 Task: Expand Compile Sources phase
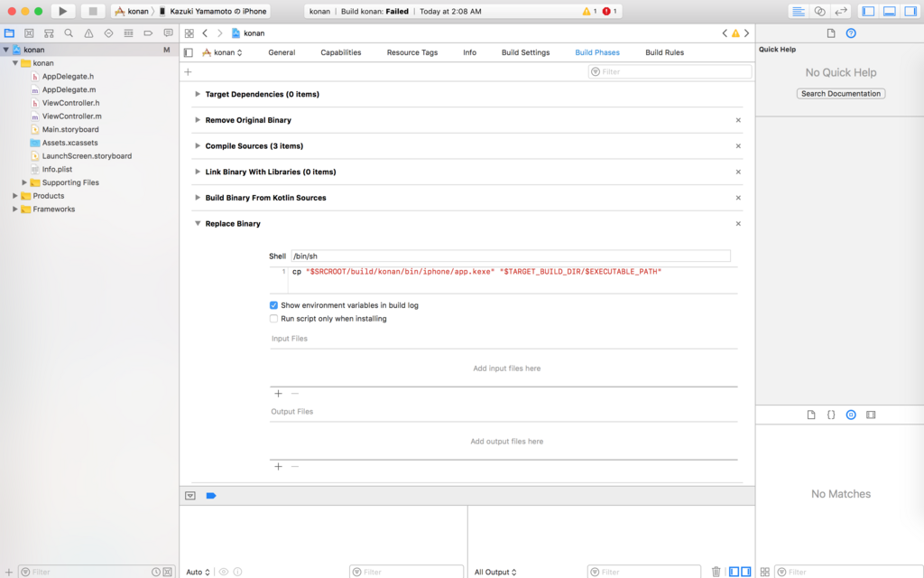(198, 145)
